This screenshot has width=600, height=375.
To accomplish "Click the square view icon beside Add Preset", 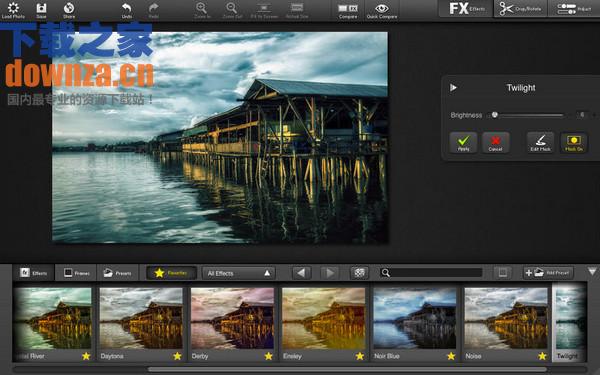I will 503,273.
